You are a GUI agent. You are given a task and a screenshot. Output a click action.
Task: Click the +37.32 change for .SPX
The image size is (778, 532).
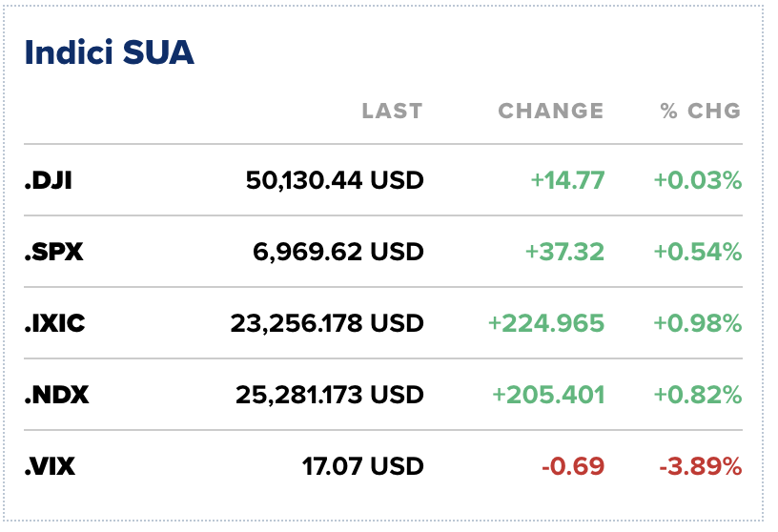pos(564,252)
